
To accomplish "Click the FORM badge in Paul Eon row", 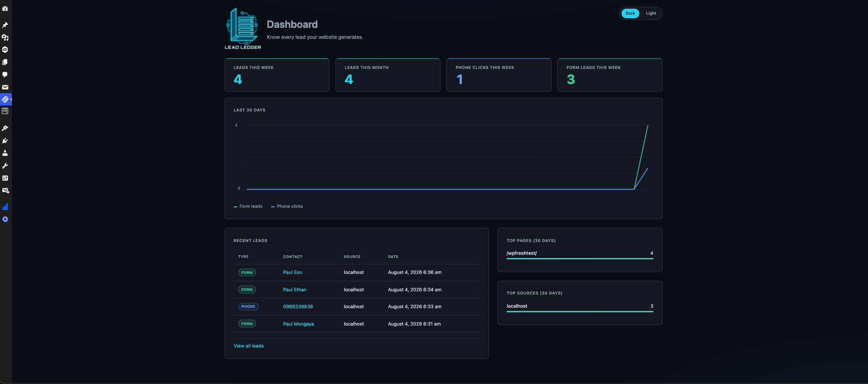I will pyautogui.click(x=247, y=273).
